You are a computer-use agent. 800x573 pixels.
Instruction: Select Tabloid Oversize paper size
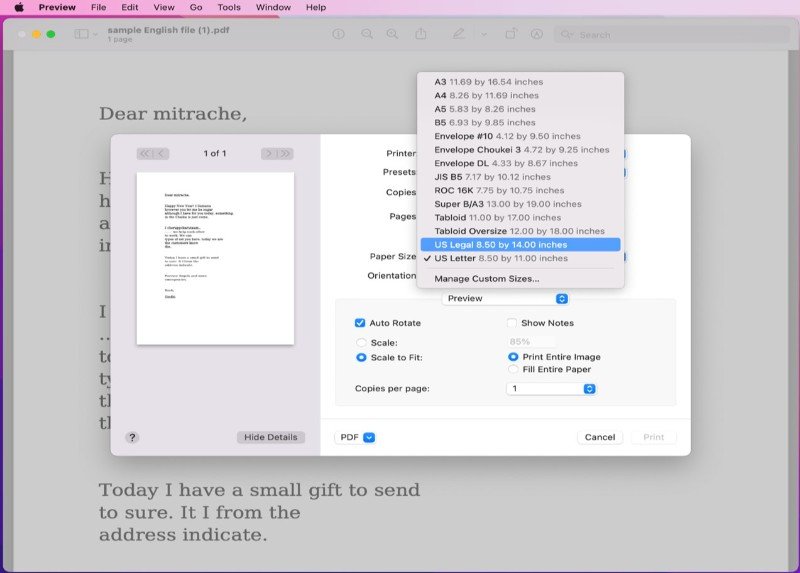520,231
